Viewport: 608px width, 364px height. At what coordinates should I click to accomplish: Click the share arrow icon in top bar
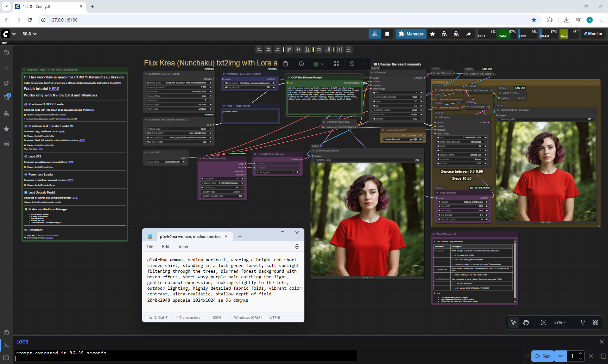pos(468,34)
